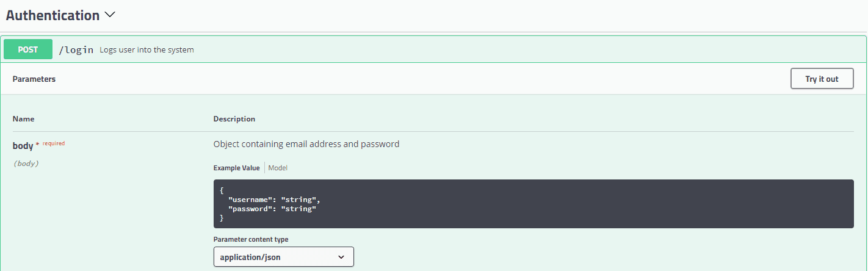Click the Description column header

(234, 119)
